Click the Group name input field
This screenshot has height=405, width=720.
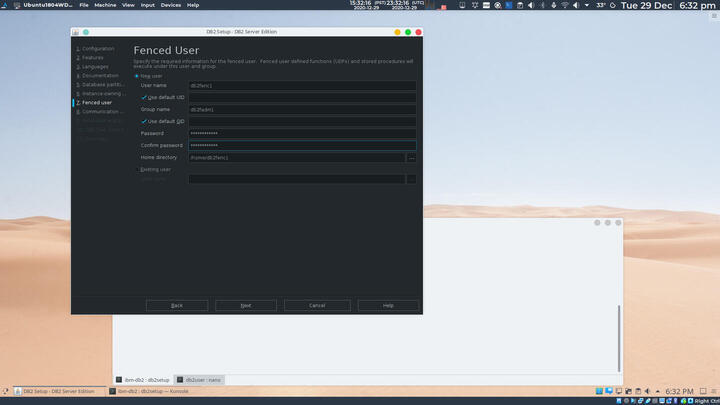click(x=302, y=109)
